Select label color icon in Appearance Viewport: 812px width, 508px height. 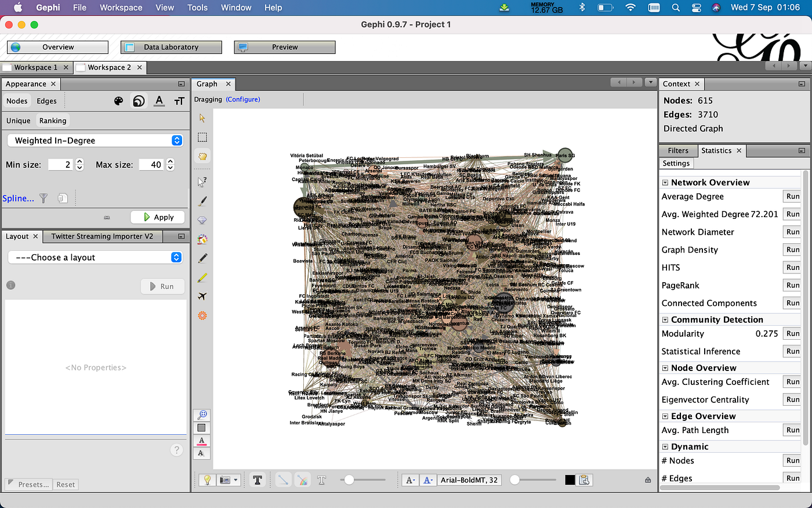(159, 101)
